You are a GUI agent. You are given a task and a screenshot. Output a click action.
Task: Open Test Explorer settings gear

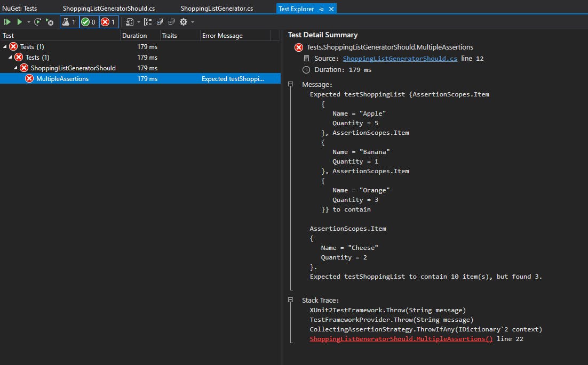(182, 22)
